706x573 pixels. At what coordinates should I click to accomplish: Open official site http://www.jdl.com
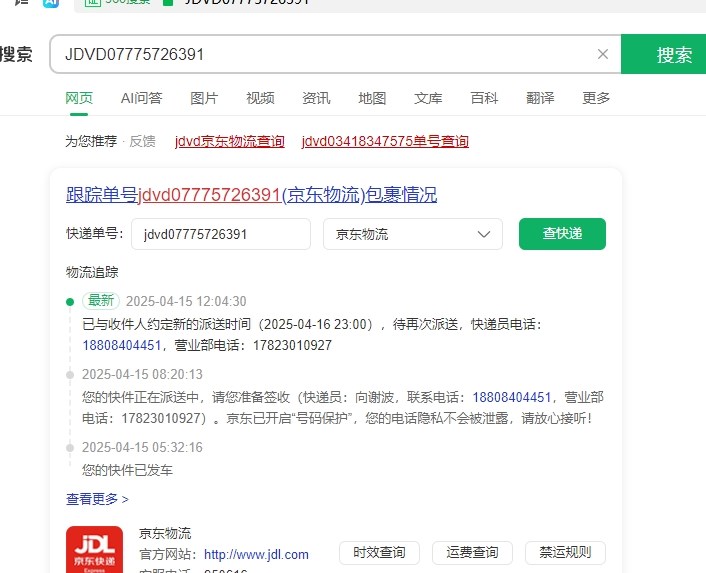tap(256, 554)
